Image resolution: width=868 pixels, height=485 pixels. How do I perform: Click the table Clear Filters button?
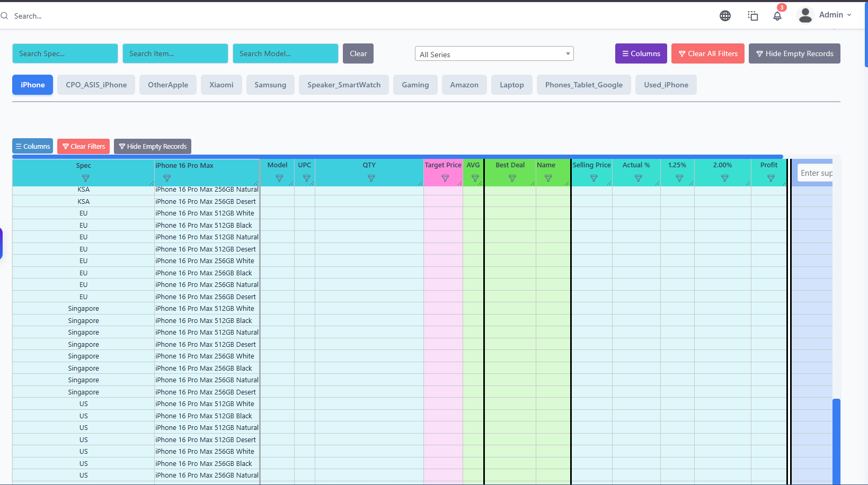point(84,146)
